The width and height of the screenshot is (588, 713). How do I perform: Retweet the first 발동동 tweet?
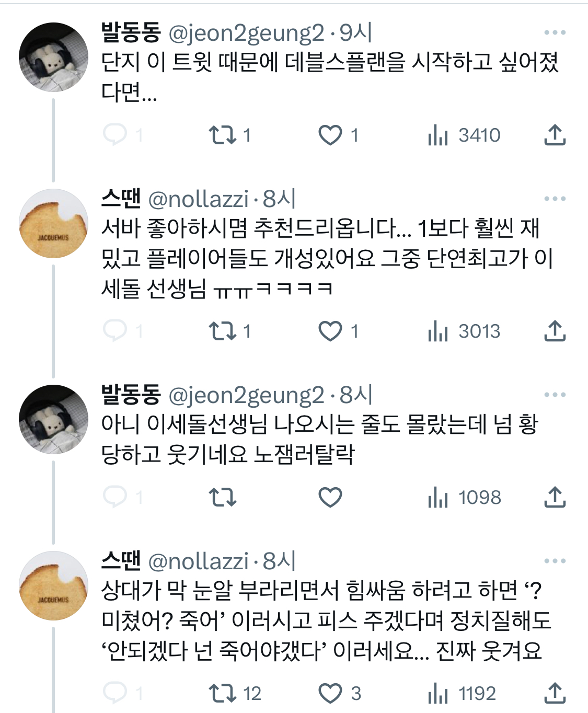[223, 135]
